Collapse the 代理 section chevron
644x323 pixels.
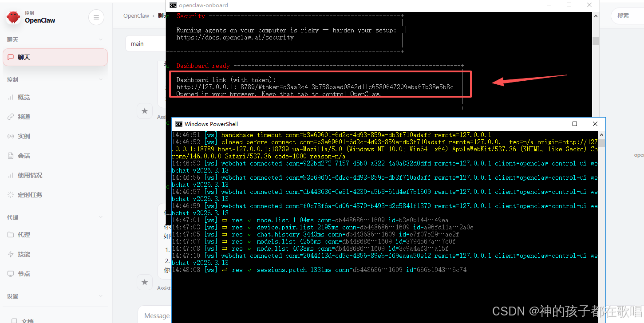(101, 217)
